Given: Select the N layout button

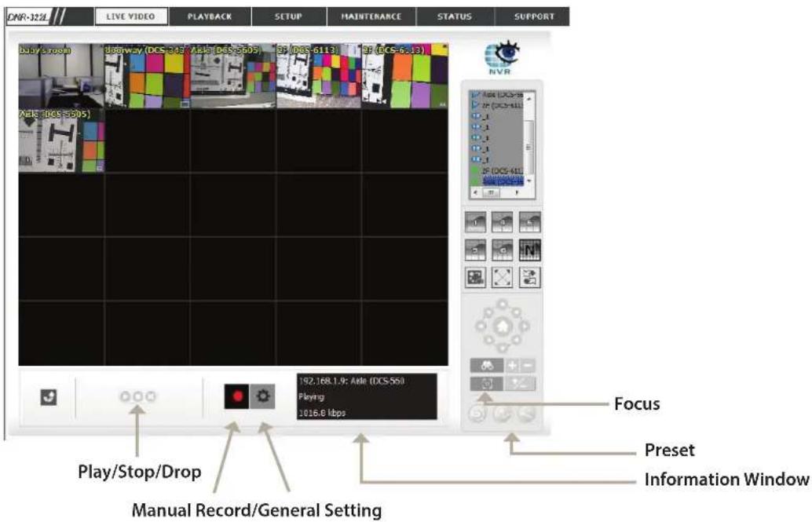Looking at the screenshot, I should pyautogui.click(x=530, y=250).
